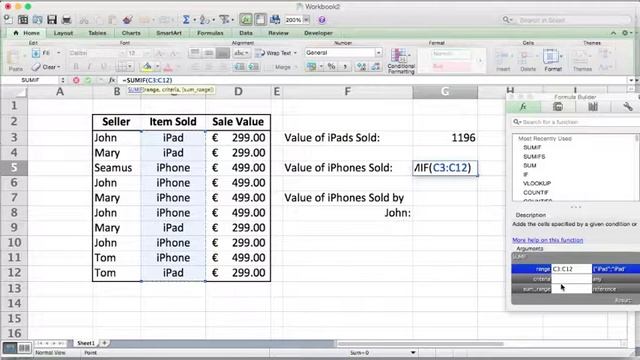Expand the formula bar with right-side arrow
This screenshot has width=640, height=360.
pyautogui.click(x=631, y=80)
